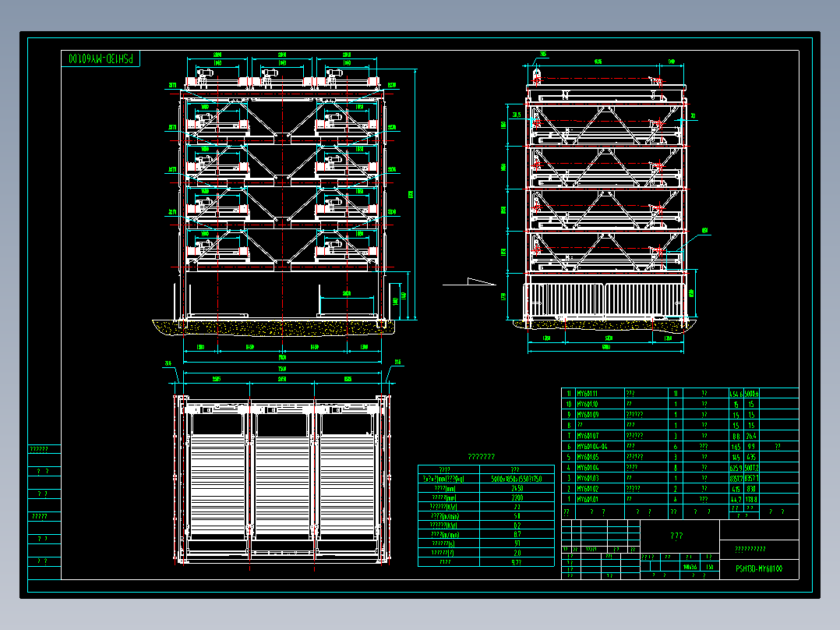Select part code MY60104-04 in parts list
This screenshot has height=630, width=840.
[x=592, y=447]
